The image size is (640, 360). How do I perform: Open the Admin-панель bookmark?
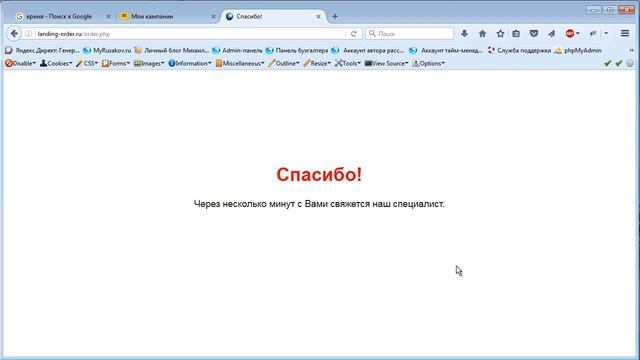tap(237, 50)
